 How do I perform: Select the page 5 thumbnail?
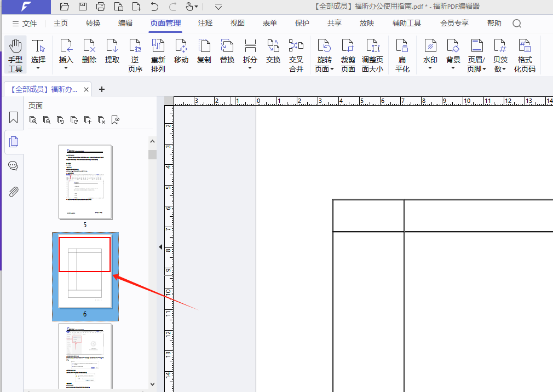[x=85, y=182]
